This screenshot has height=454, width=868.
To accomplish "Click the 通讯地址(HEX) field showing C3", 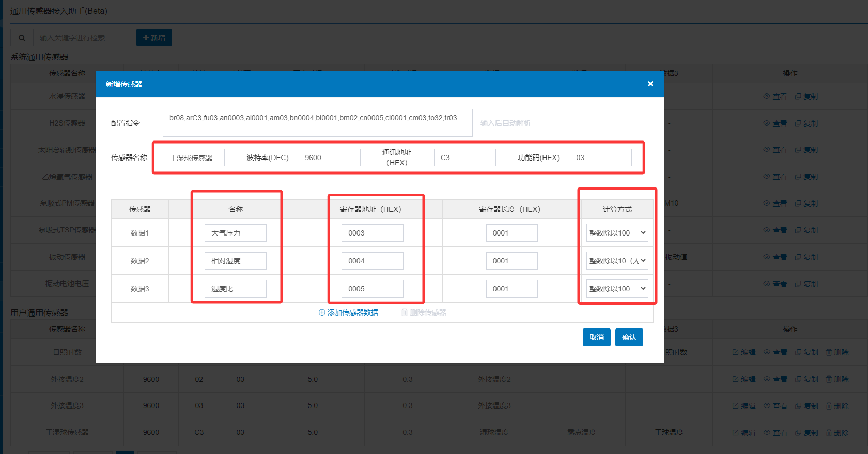I will point(465,158).
